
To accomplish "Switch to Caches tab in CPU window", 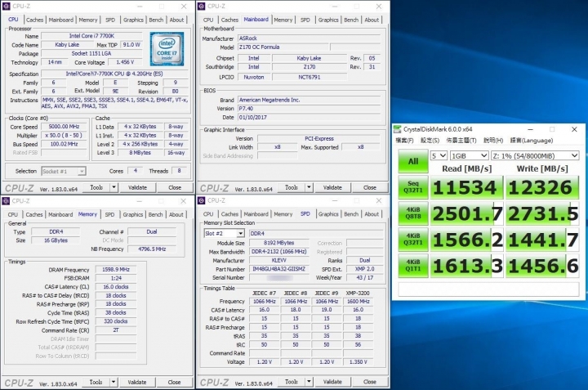I will point(34,20).
